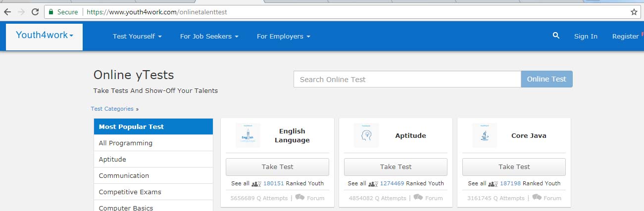Screen dimensions: 644x211
Task: Bookmark page with star icon
Action: (634, 12)
